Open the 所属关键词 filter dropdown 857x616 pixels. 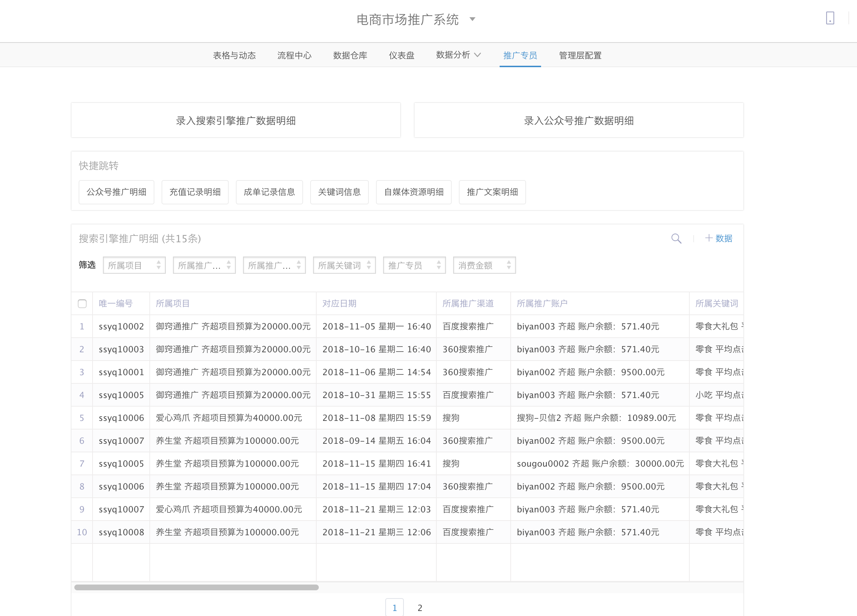point(344,265)
